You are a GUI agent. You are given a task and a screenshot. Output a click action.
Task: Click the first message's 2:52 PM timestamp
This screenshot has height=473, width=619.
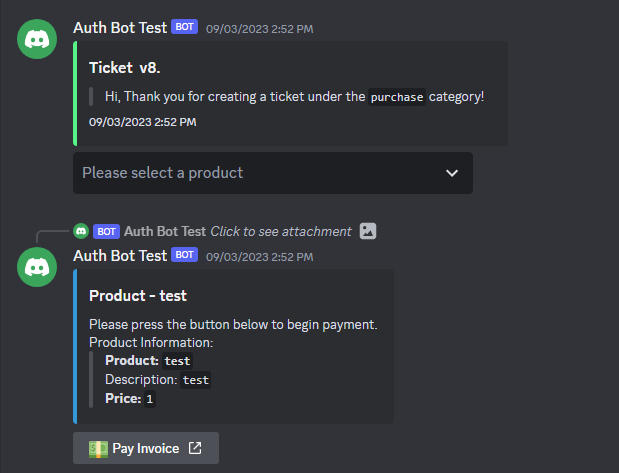(x=259, y=29)
